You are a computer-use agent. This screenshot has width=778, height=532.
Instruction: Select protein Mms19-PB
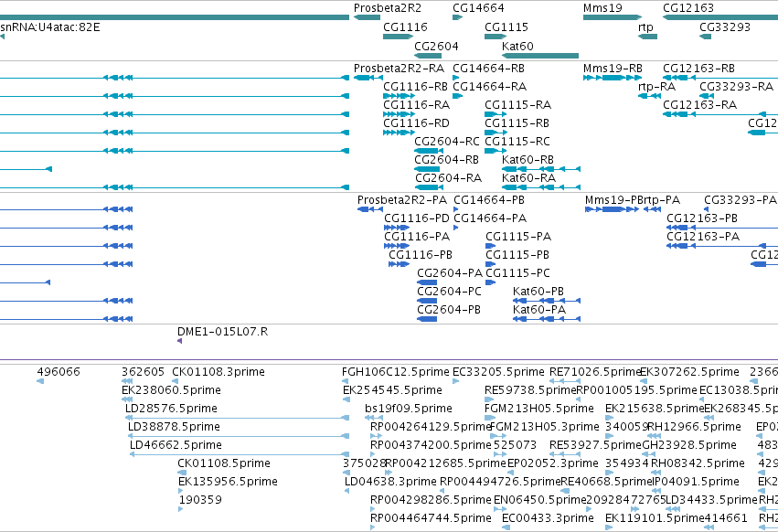pyautogui.click(x=613, y=200)
